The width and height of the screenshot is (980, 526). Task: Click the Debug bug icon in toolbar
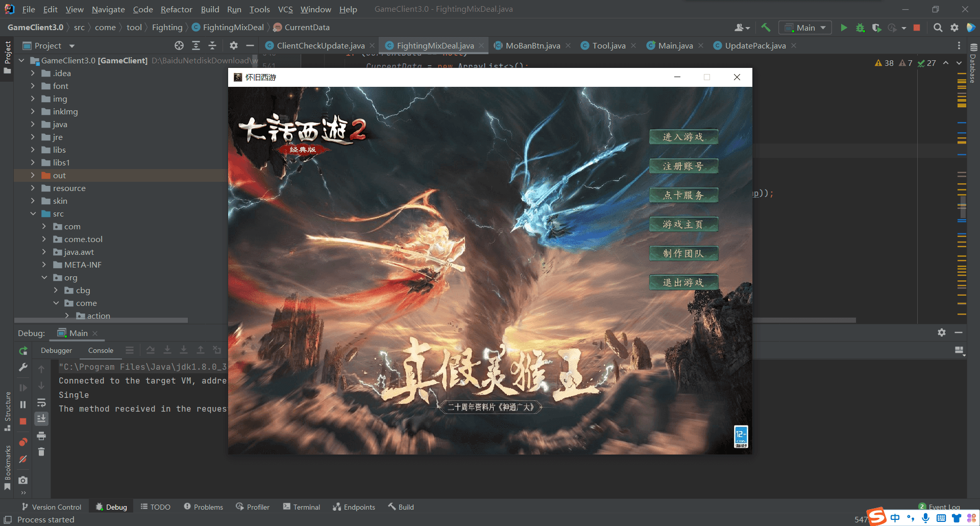[x=861, y=28]
